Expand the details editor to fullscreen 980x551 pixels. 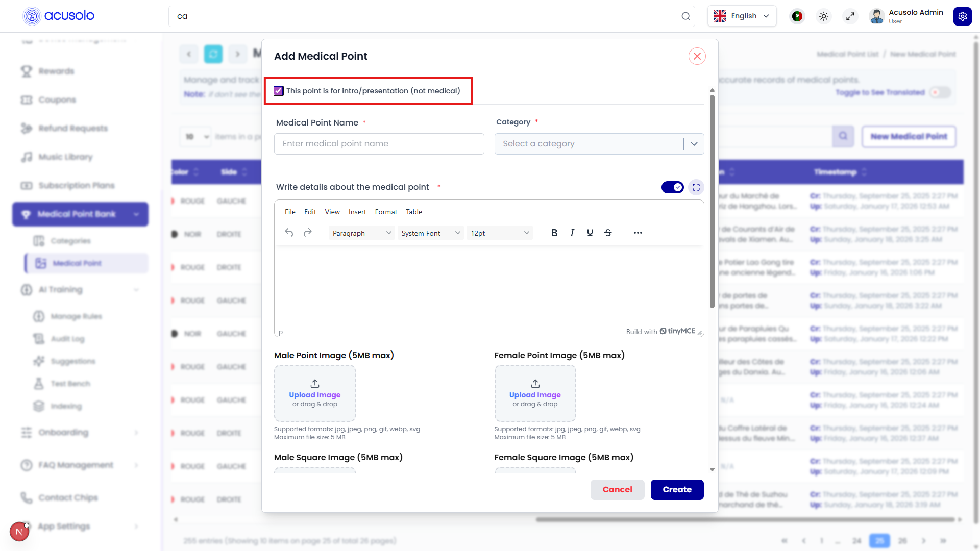tap(696, 187)
